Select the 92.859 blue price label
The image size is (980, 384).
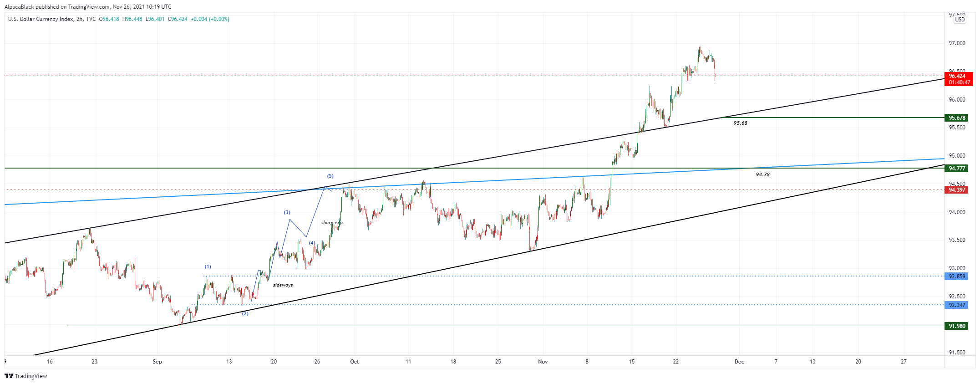(x=957, y=276)
